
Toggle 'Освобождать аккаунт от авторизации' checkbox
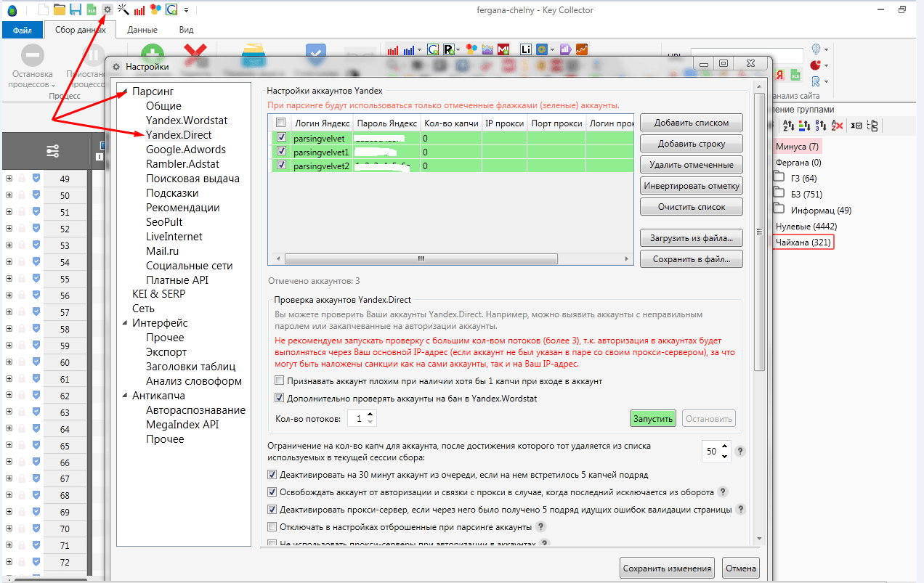tap(272, 492)
